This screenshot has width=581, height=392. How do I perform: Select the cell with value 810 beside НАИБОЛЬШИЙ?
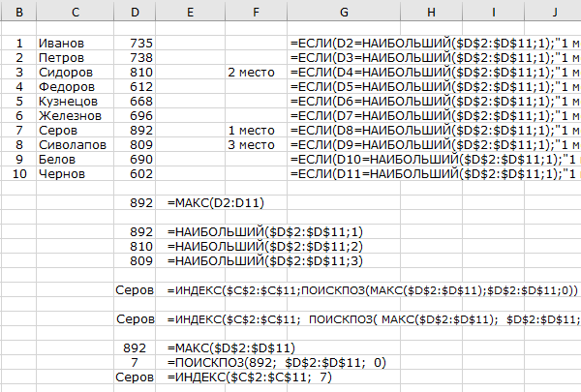coord(141,247)
